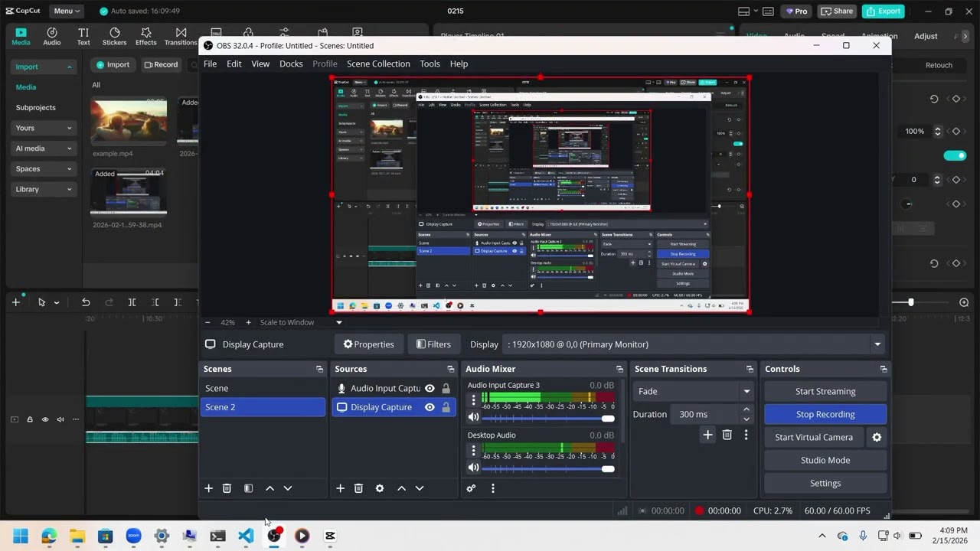The image size is (980, 551).
Task: Open the OBS Tools menu
Action: coord(430,64)
